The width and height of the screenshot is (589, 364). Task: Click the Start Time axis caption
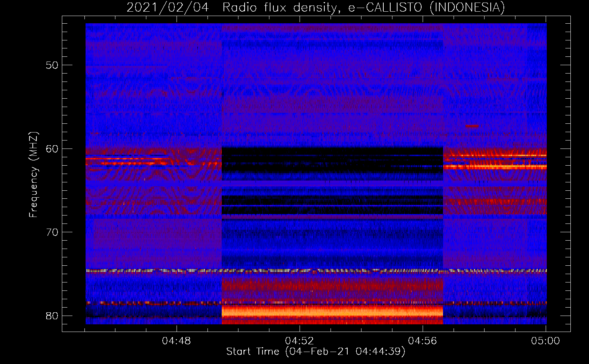tap(316, 352)
